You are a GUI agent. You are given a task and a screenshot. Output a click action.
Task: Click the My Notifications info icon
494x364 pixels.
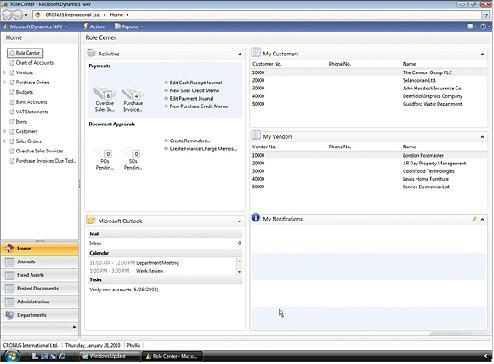255,218
